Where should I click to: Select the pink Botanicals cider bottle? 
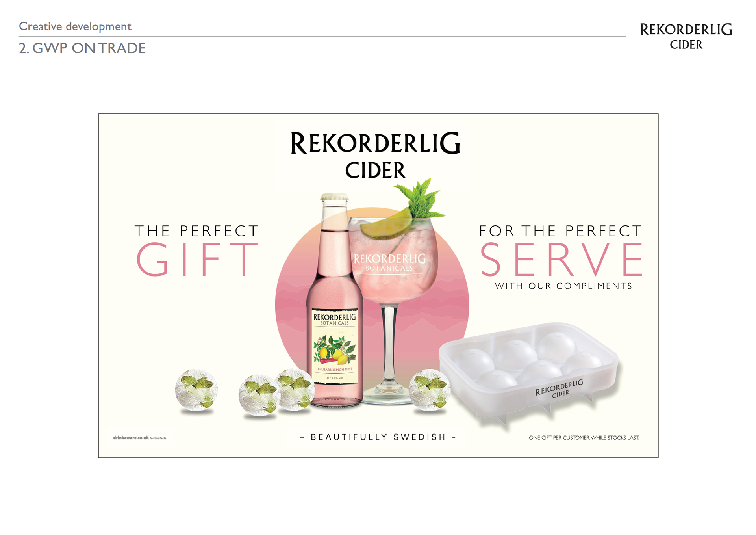(335, 300)
